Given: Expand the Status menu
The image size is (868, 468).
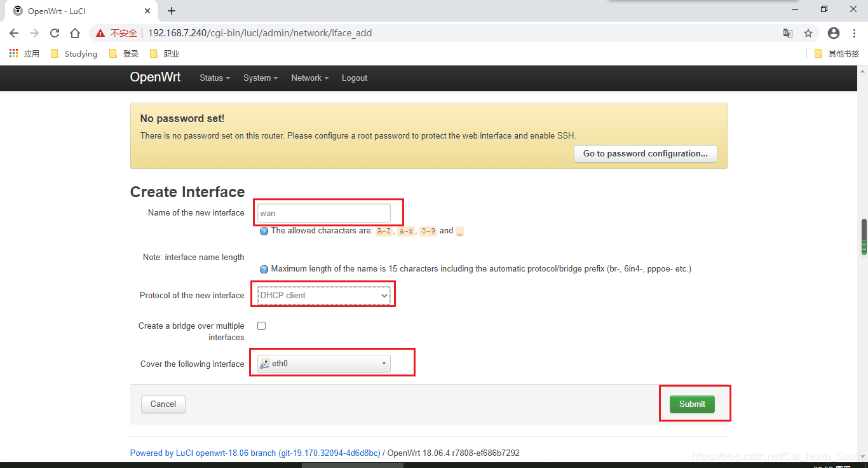Looking at the screenshot, I should tap(215, 78).
